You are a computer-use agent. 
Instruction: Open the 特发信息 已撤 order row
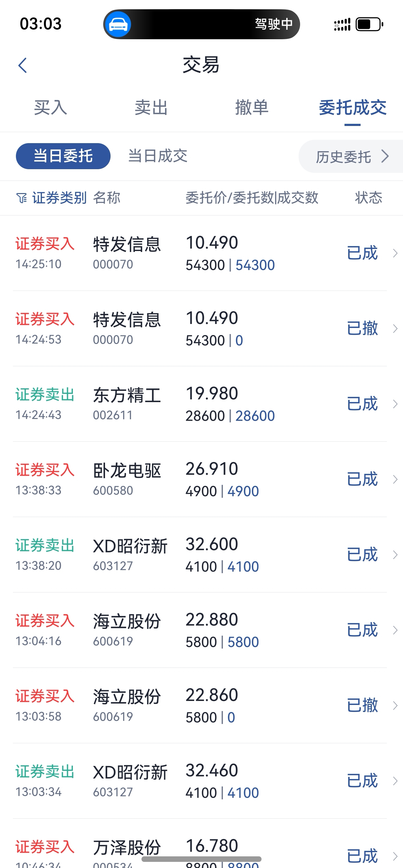[x=201, y=329]
